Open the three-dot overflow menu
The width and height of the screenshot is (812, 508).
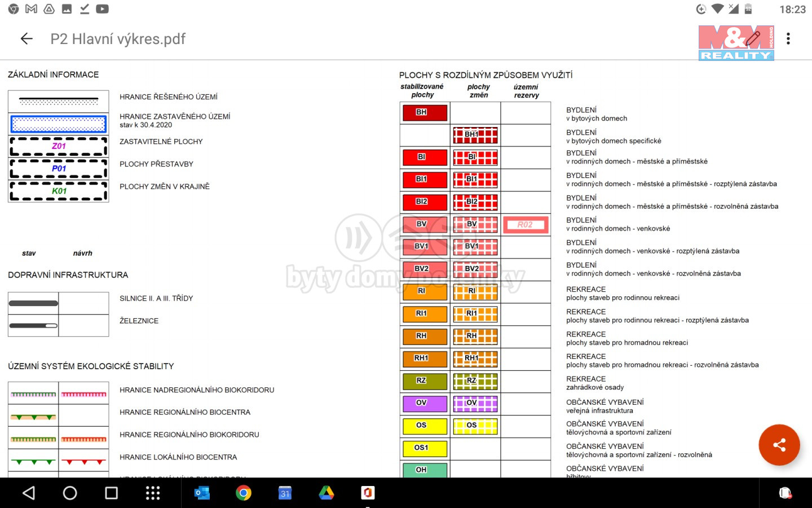pos(788,38)
